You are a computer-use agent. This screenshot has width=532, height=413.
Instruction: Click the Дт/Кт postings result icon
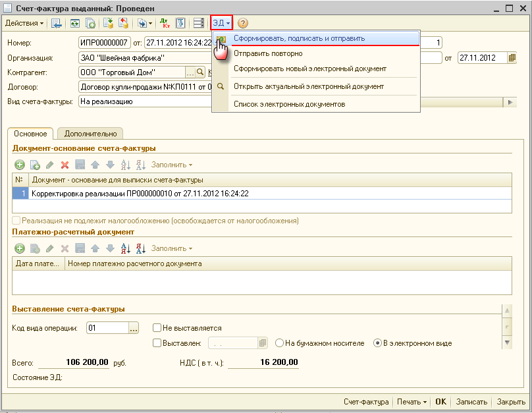[x=164, y=23]
